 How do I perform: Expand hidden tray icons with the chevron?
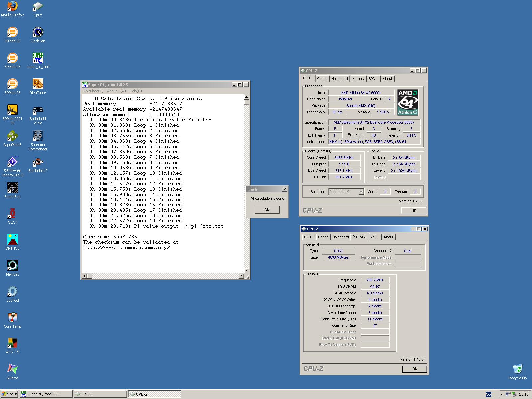503,394
